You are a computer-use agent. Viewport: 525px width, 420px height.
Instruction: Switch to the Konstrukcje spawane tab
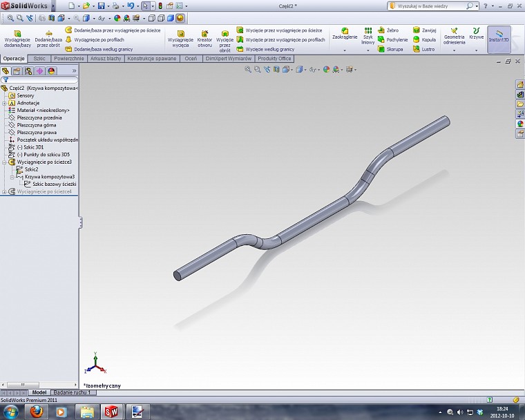152,59
